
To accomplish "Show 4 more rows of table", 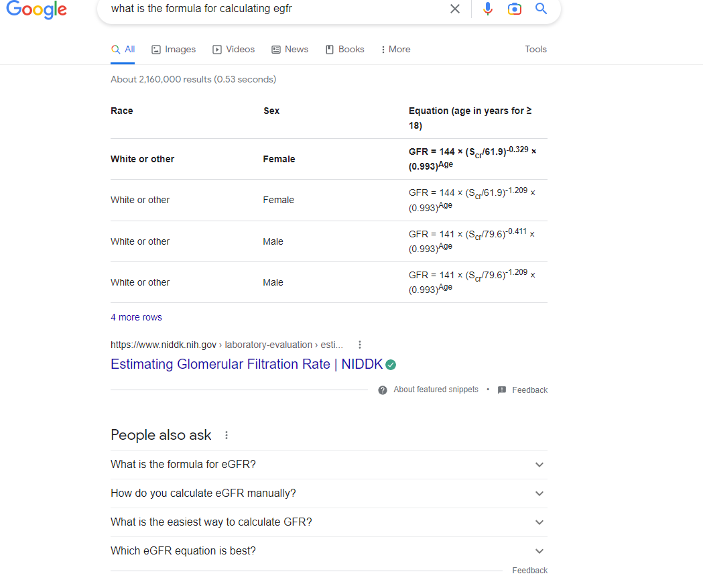I will (x=136, y=318).
